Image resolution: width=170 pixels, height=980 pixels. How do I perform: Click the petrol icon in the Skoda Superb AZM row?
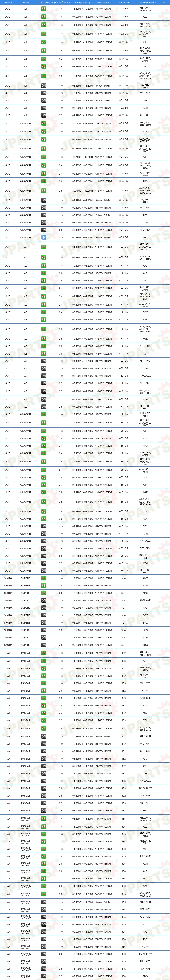[44, 585]
